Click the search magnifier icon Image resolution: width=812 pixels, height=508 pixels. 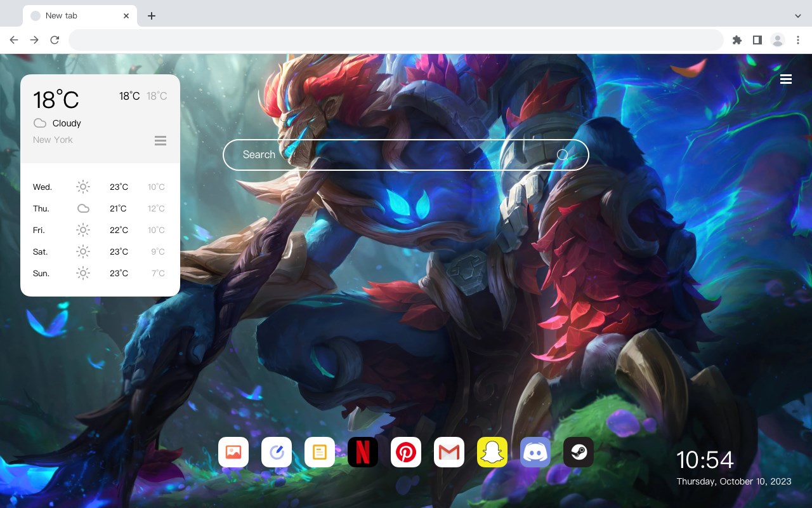[x=562, y=154]
